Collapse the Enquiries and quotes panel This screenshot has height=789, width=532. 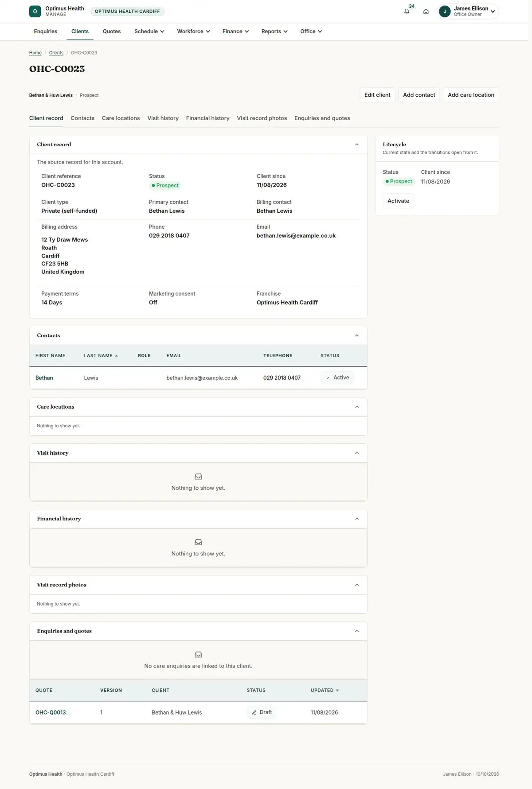pos(357,631)
